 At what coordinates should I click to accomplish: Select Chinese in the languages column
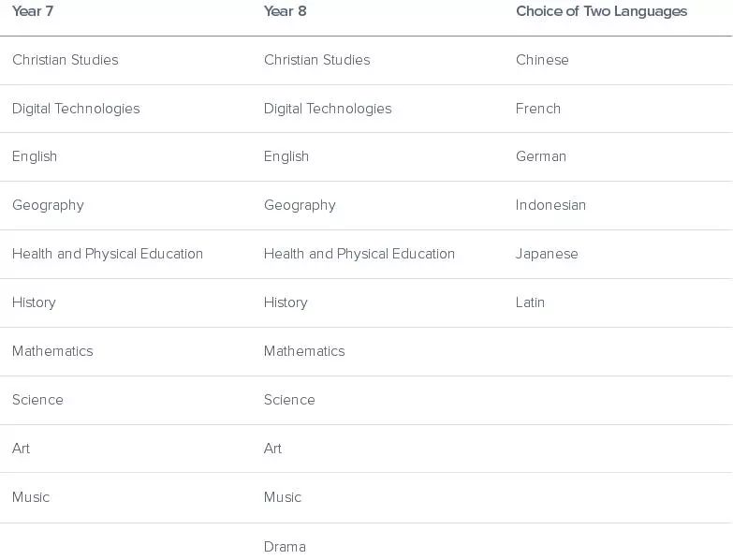(x=542, y=60)
